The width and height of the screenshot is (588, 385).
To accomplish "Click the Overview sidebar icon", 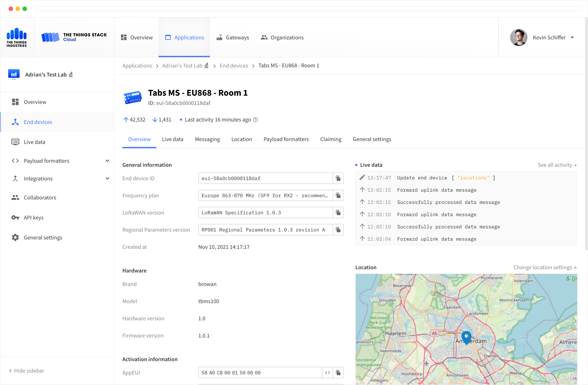I will [x=16, y=102].
